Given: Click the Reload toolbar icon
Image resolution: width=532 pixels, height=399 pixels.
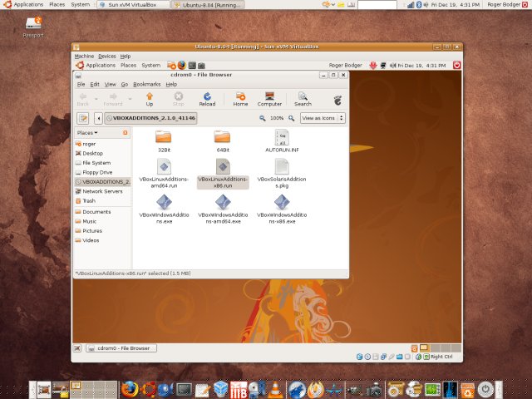Looking at the screenshot, I should point(207,100).
